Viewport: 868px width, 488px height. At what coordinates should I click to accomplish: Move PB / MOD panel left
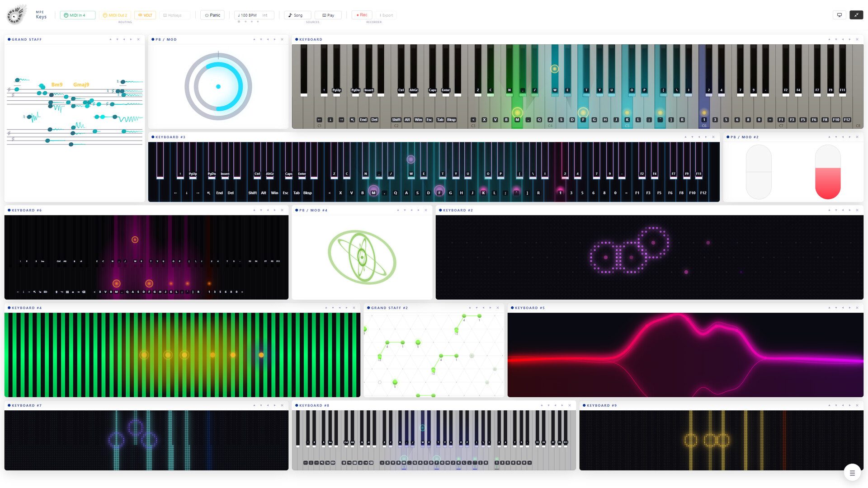coord(268,39)
